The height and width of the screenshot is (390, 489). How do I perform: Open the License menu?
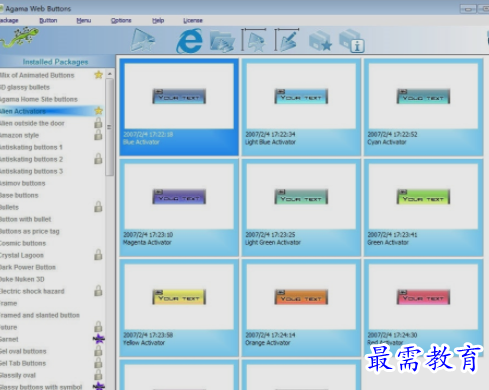click(x=193, y=20)
